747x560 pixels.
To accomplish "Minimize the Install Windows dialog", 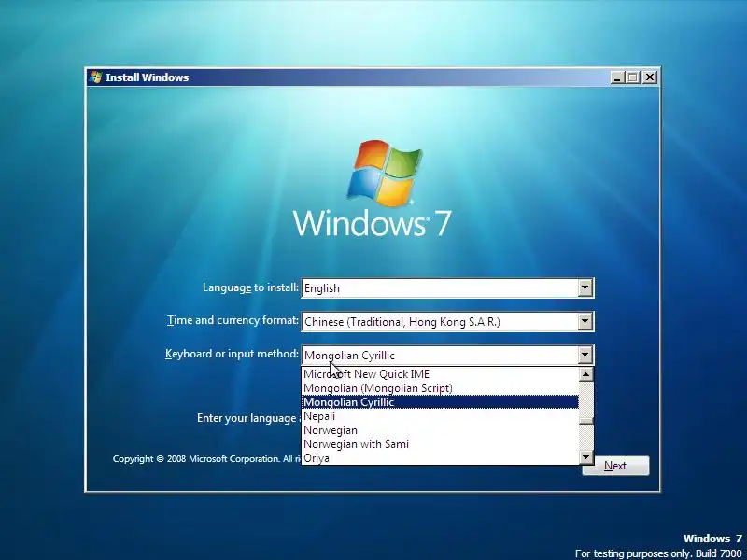I will pyautogui.click(x=617, y=77).
